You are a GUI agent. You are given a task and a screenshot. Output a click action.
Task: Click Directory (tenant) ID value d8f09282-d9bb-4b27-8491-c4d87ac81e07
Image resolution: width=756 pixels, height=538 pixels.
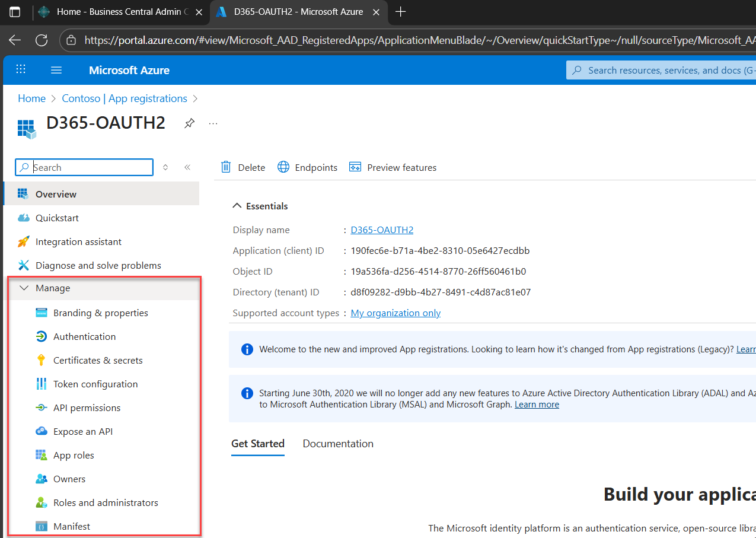coord(441,292)
